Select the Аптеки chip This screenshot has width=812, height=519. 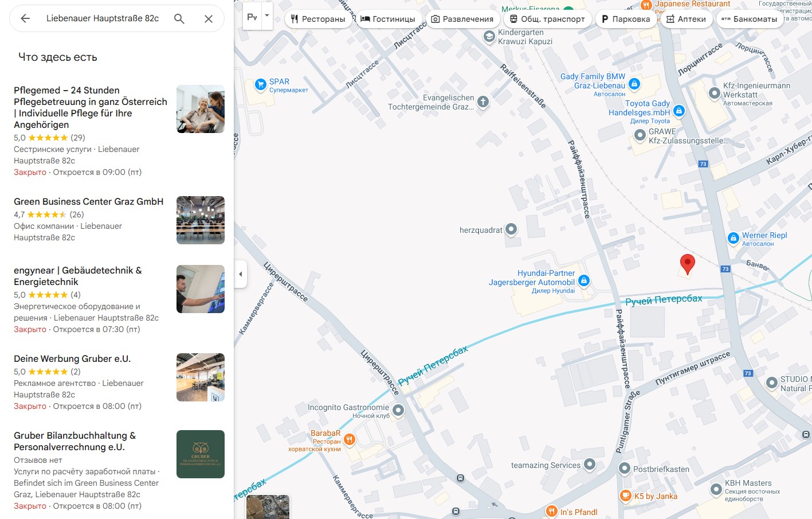686,19
